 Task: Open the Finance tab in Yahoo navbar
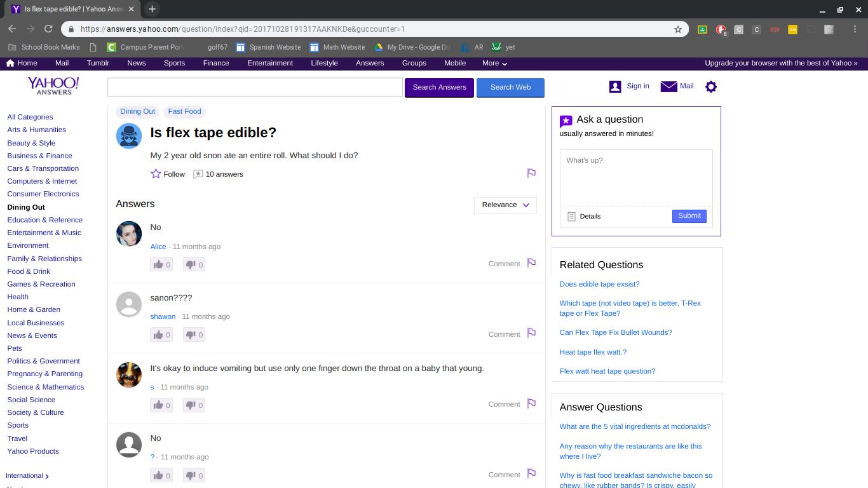pyautogui.click(x=216, y=63)
